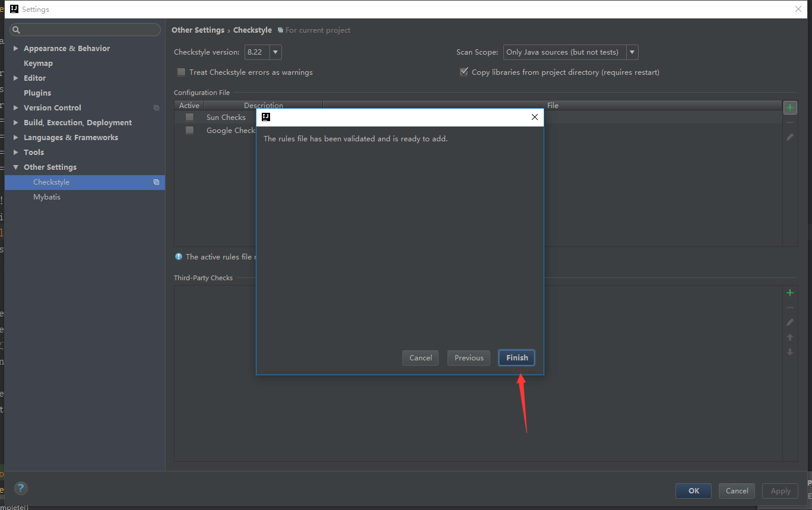Activate the Google Checks rules checkbox

(189, 130)
